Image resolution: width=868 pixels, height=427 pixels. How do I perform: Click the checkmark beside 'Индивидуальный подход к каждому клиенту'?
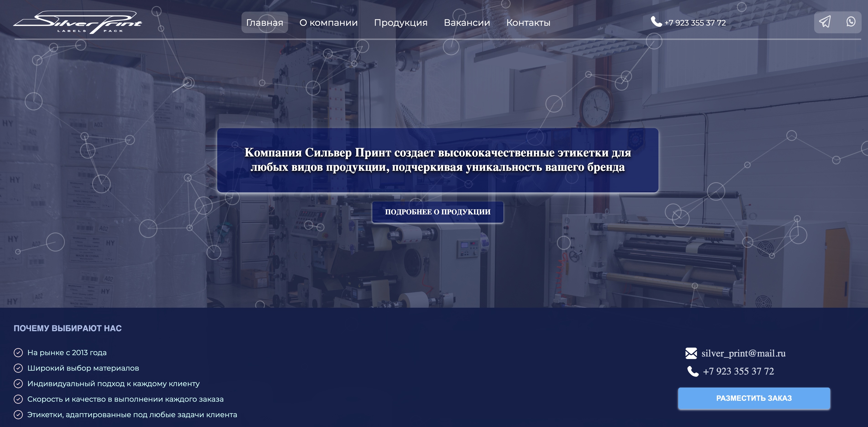point(18,383)
